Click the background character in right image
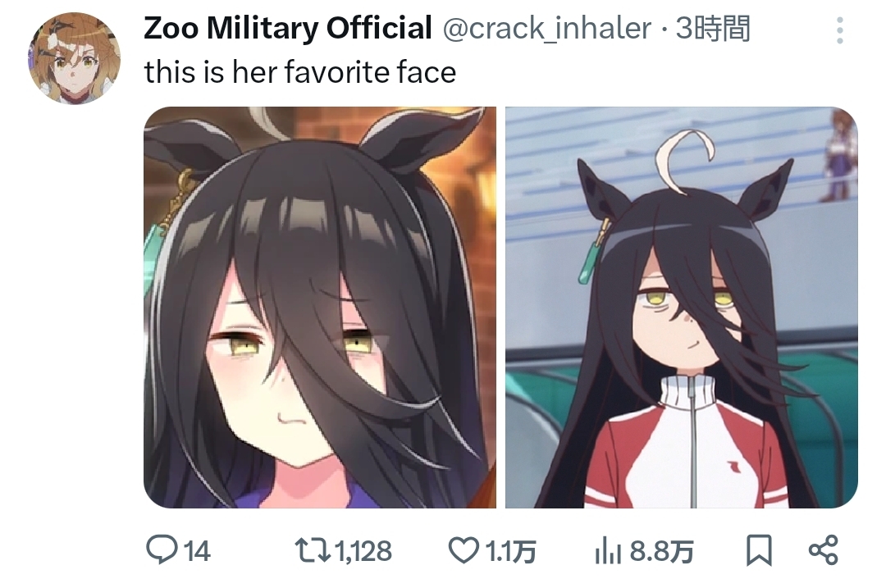Screen dimensions: 886x588 pos(840,155)
